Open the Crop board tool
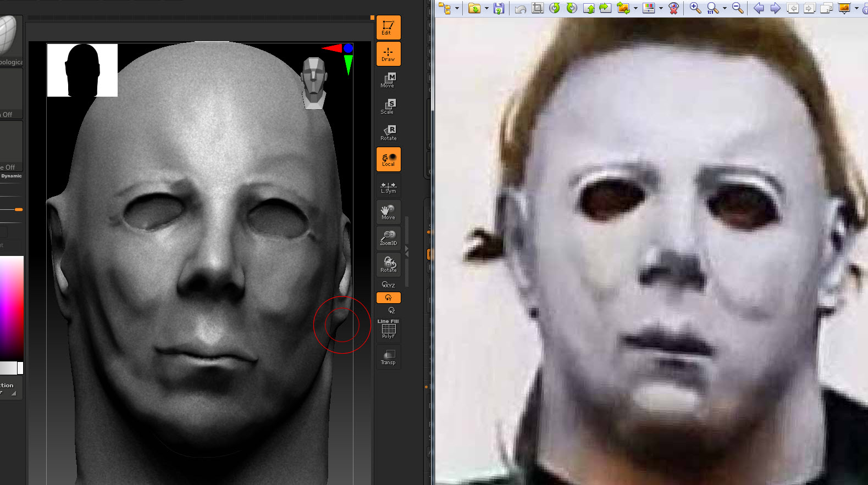 point(538,8)
